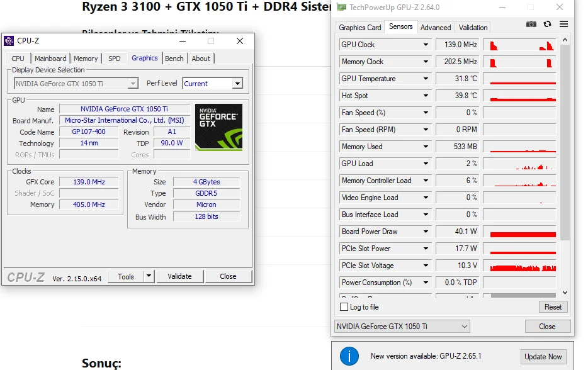Click the Board Power Draw graph
The height and width of the screenshot is (370, 588).
coord(519,232)
